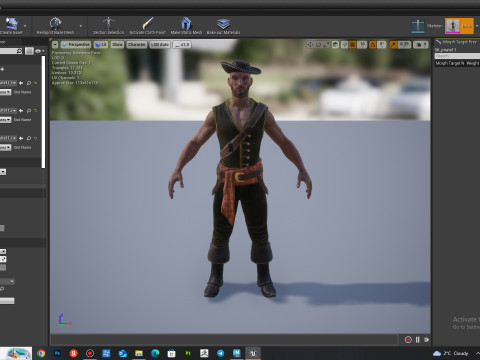Select the rotate gizmo tool

pos(318,45)
